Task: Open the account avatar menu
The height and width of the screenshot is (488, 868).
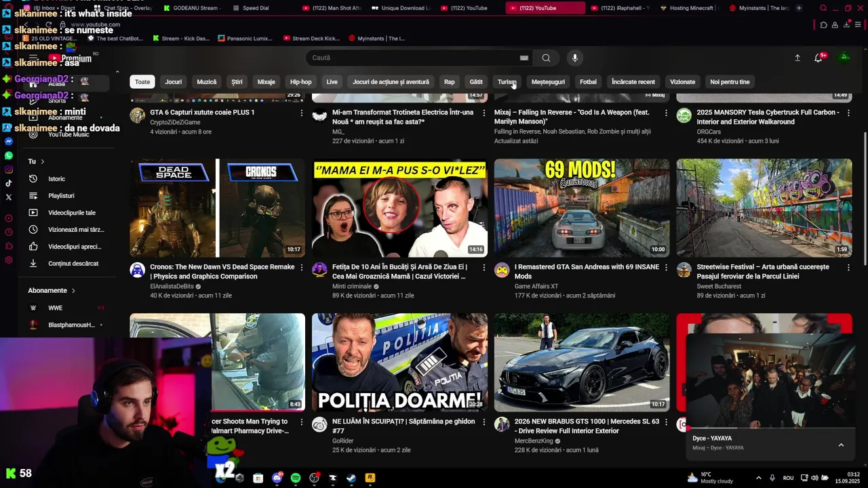Action: pyautogui.click(x=844, y=58)
